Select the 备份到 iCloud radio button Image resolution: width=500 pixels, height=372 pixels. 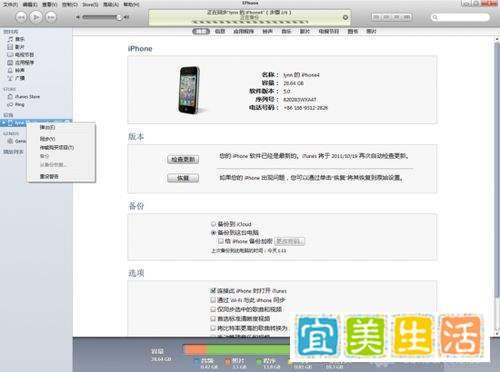[x=213, y=224]
